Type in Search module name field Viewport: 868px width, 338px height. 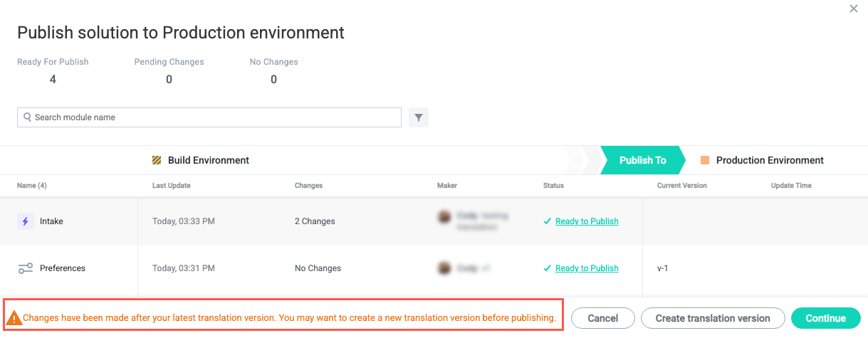coord(214,117)
